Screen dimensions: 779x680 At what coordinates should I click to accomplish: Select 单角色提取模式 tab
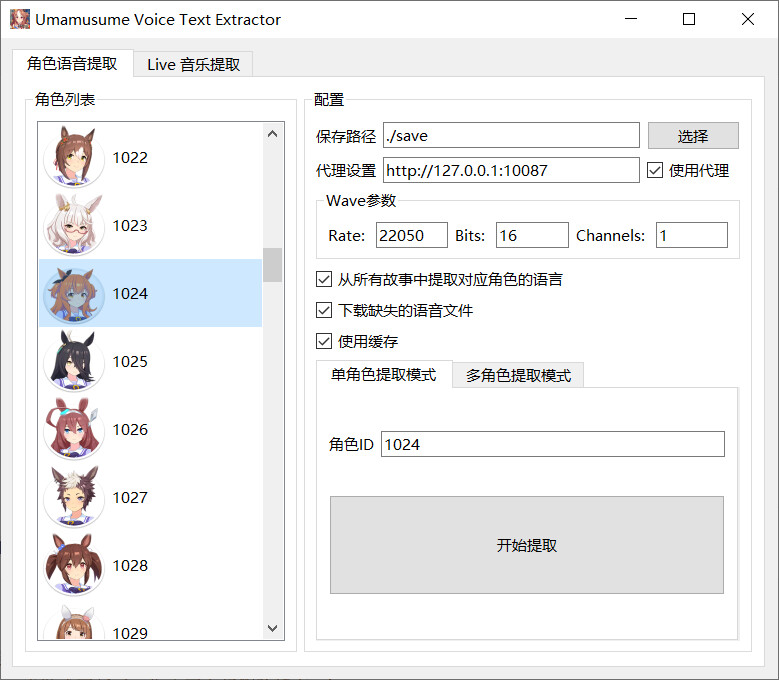[384, 375]
